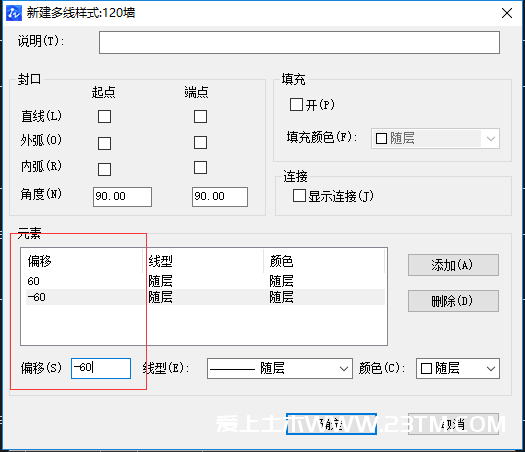Enable 显示连接(J) checkbox

(x=299, y=196)
